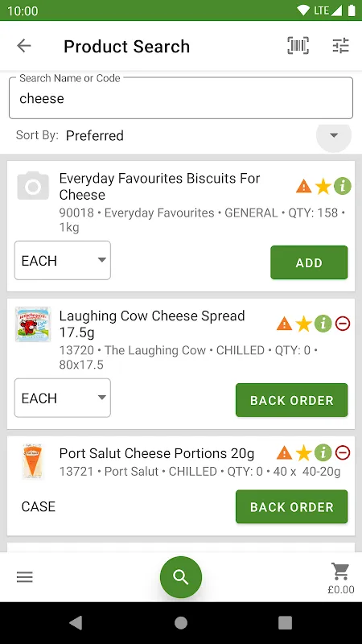Back order Laughing Cow Cheese Spread
362x644 pixels.
coord(292,400)
